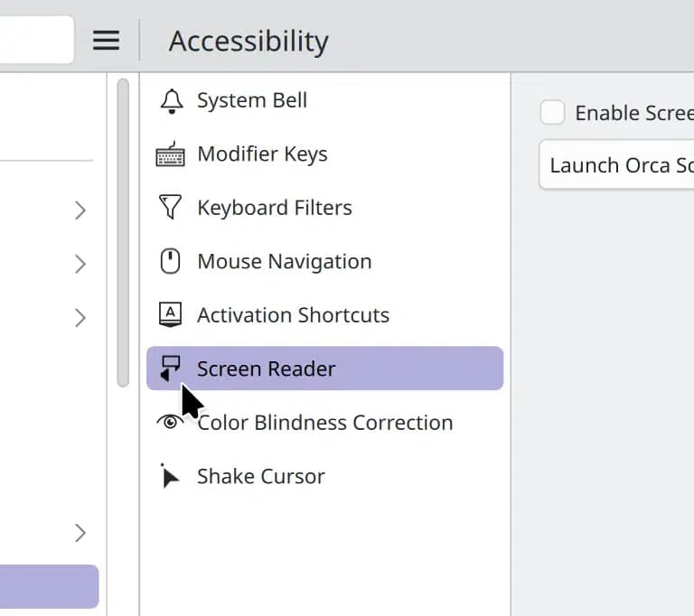Click the bell icon beside System Bell
694x616 pixels.
(x=172, y=101)
